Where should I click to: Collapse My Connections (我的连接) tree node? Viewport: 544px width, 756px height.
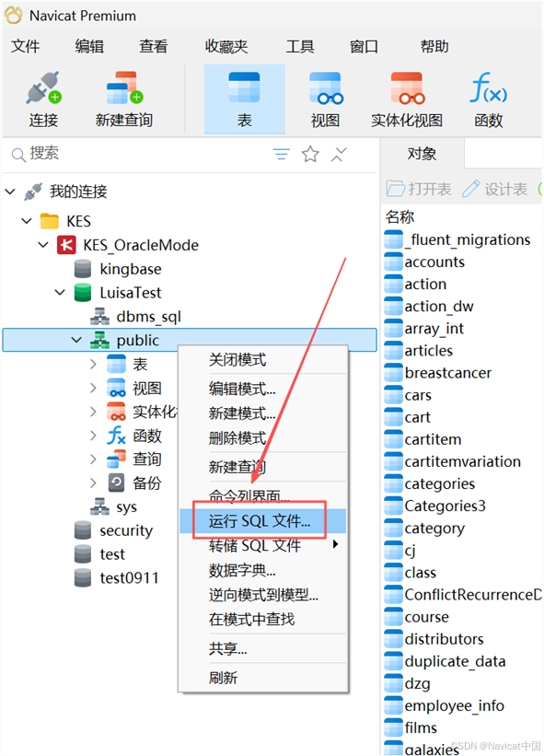[10, 192]
